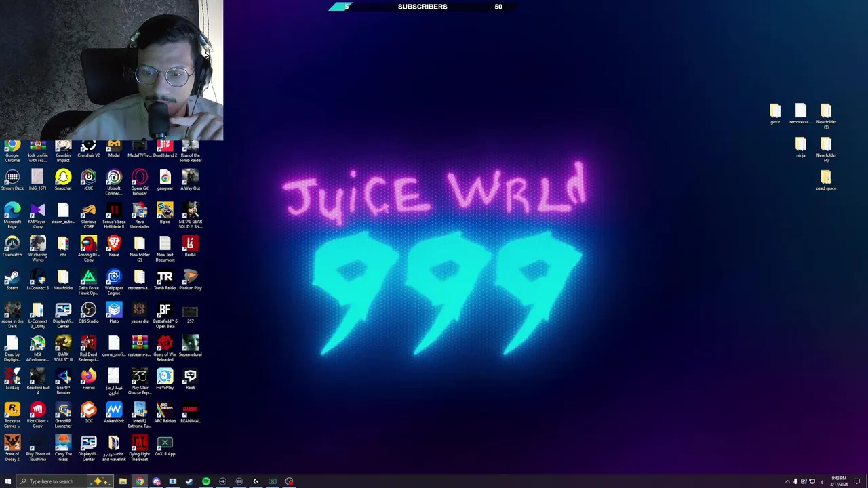Select the AnkerWork shortcut

[x=114, y=413]
